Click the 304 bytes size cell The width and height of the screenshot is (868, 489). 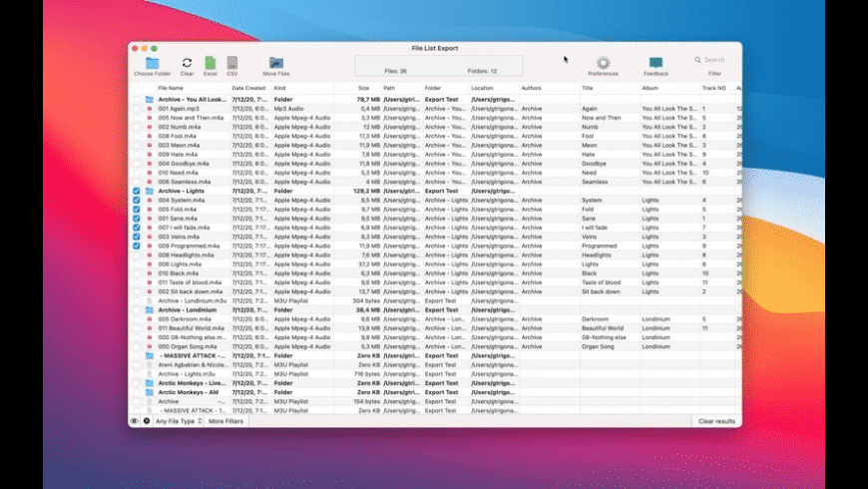[x=366, y=300]
